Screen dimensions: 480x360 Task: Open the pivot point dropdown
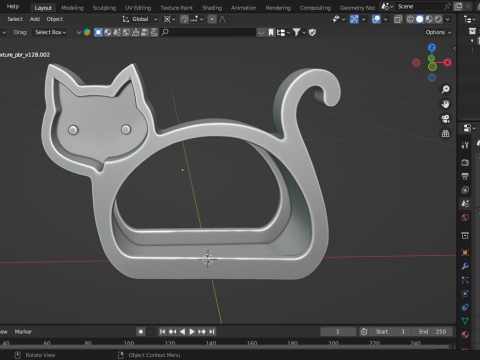tap(169, 19)
